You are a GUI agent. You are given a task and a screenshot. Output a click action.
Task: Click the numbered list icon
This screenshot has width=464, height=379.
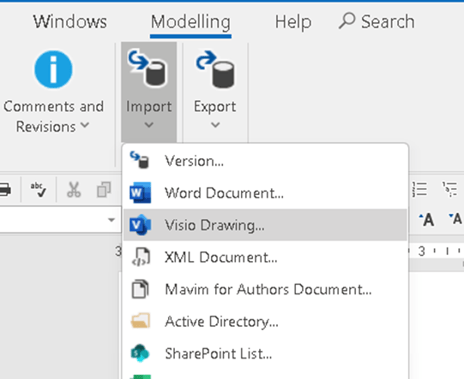click(420, 189)
